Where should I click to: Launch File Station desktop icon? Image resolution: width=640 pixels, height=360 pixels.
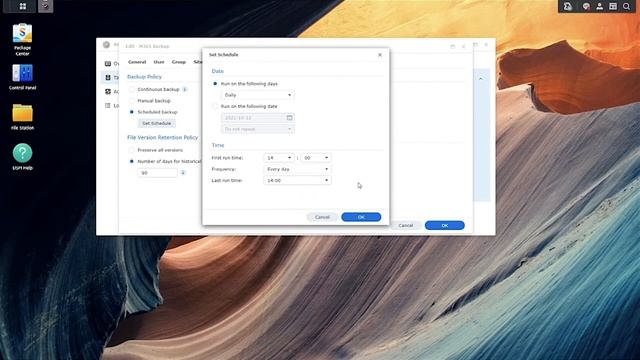pos(22,117)
